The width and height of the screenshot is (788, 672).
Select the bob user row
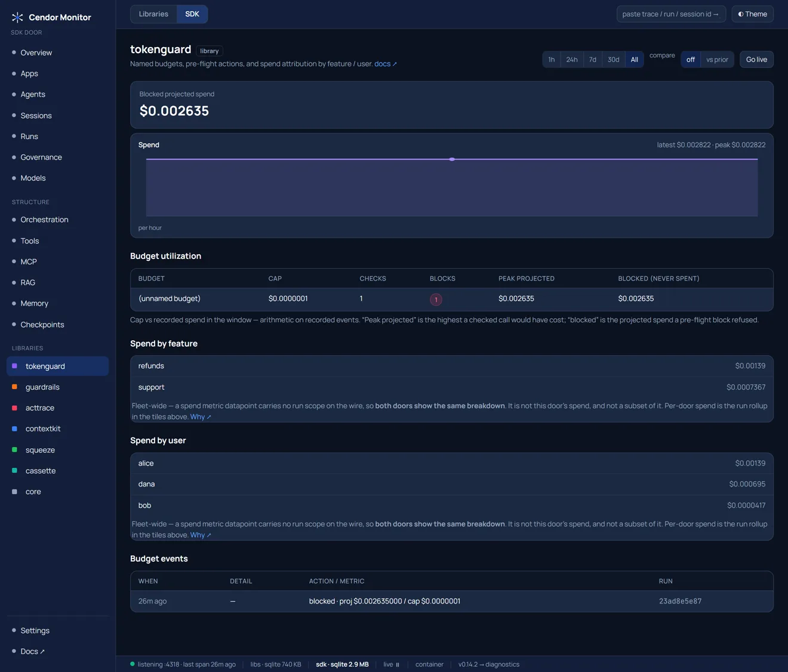coord(452,505)
